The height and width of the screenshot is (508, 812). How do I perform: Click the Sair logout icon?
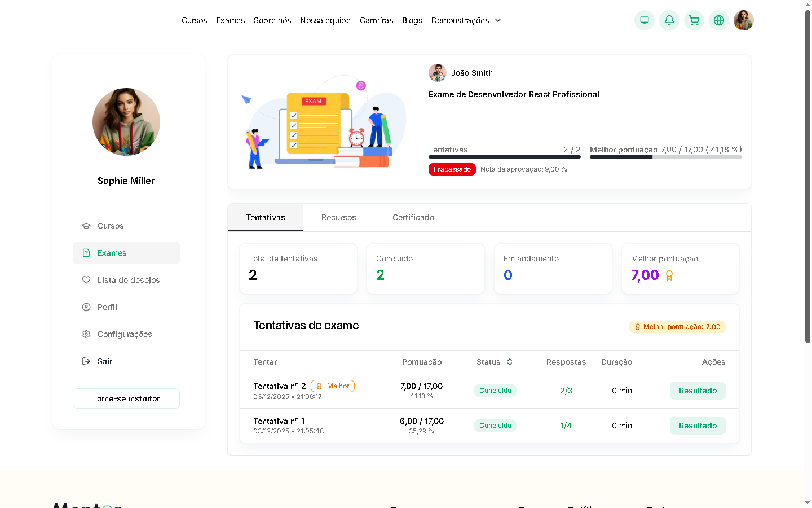point(86,361)
